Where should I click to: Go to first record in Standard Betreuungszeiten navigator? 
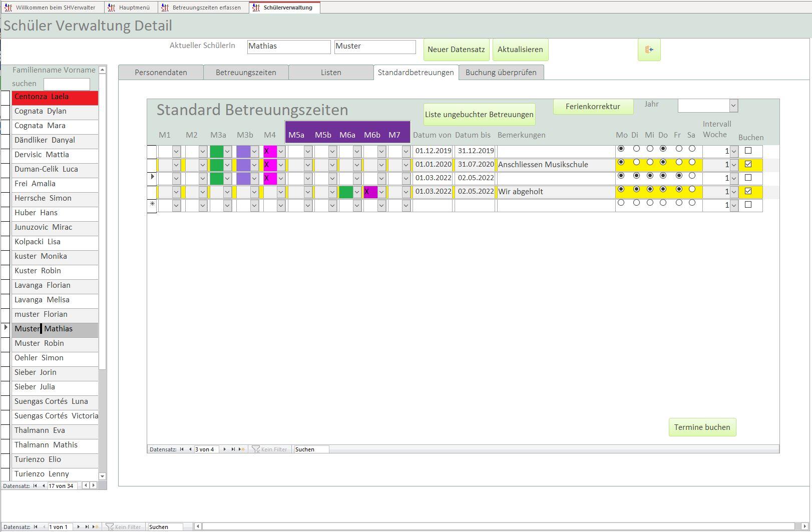[x=182, y=449]
